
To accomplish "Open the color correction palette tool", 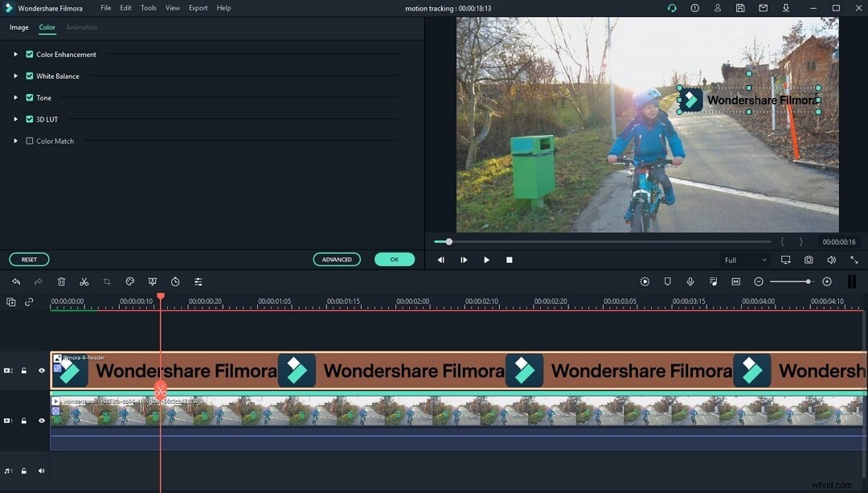I will click(129, 281).
